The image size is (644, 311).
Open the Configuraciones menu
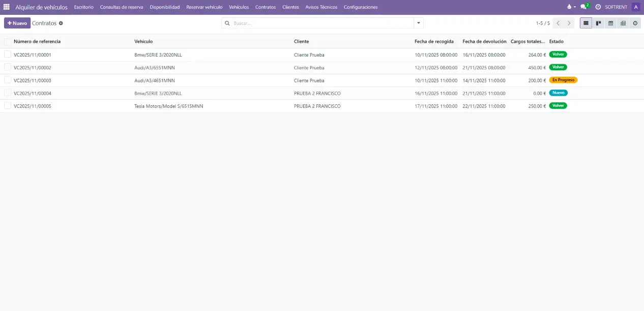[360, 7]
